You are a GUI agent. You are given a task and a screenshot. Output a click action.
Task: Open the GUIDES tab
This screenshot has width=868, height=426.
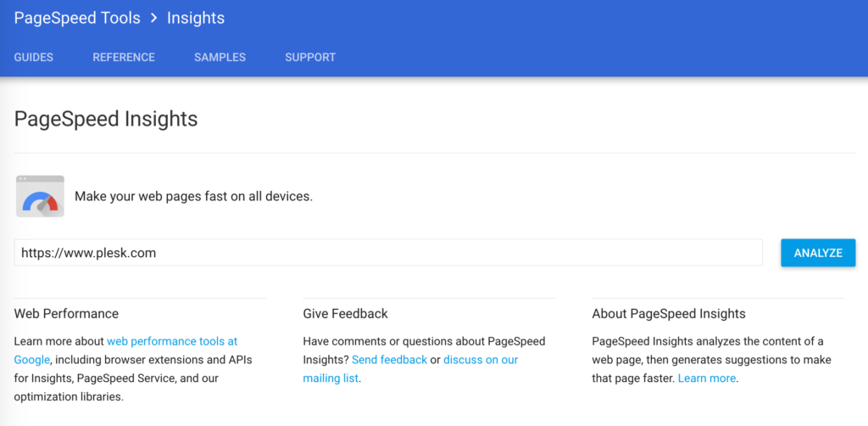click(34, 57)
